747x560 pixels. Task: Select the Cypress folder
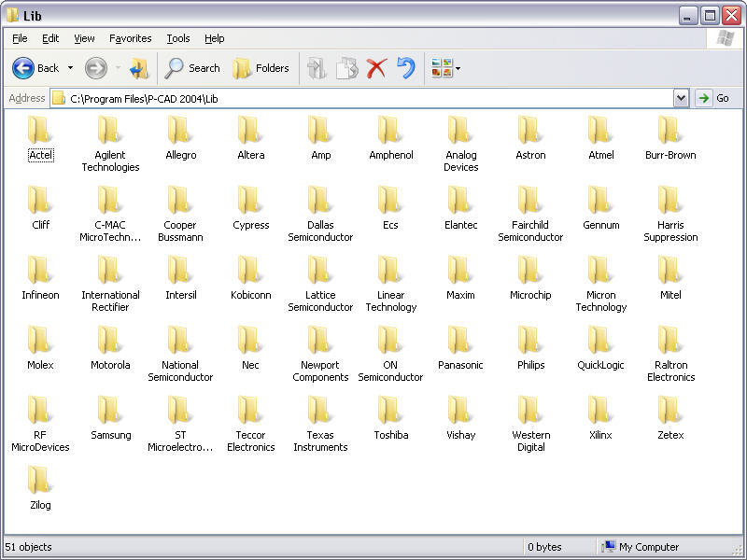pyautogui.click(x=250, y=208)
